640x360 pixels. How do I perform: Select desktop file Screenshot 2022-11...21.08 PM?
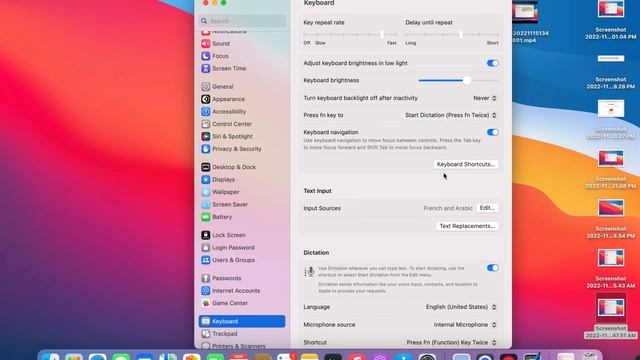pyautogui.click(x=611, y=169)
